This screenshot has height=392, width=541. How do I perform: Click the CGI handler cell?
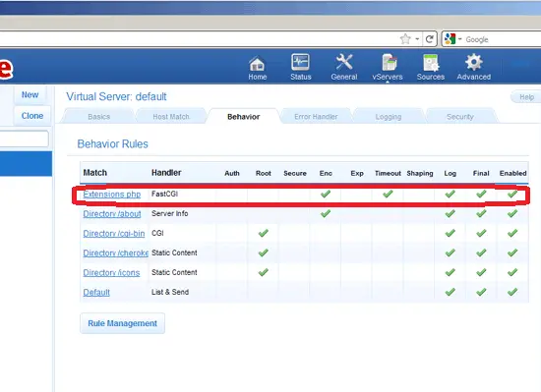click(x=157, y=233)
